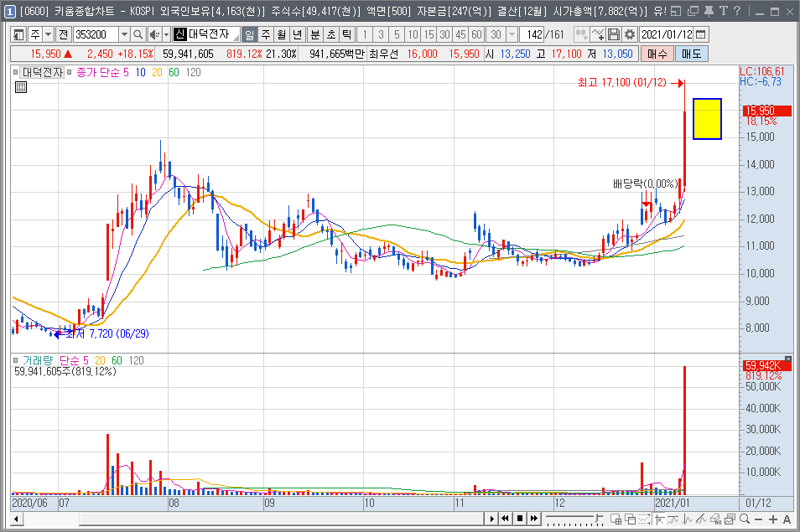800x532 pixels.
Task: Select the 5 interval preset
Action: pos(397,34)
